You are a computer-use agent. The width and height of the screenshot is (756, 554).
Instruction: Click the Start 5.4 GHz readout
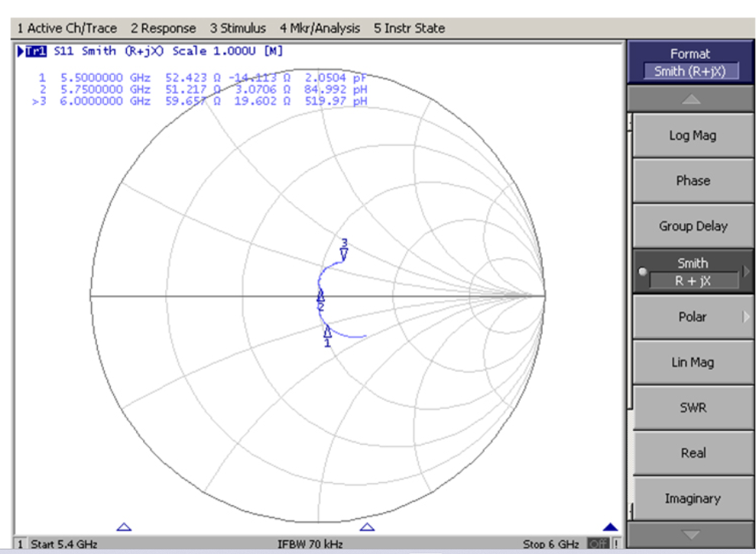[x=64, y=544]
